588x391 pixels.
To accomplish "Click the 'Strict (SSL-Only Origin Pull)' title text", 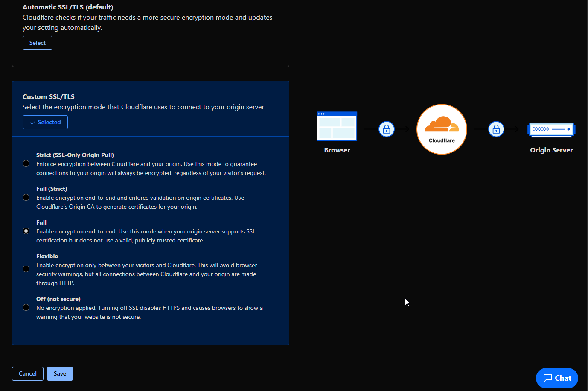I will coord(75,155).
